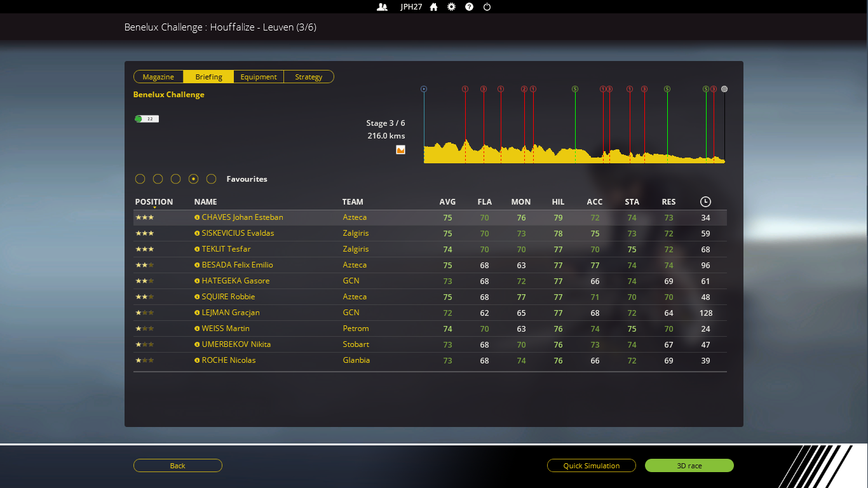
Task: Run Quick Simulation
Action: (591, 466)
